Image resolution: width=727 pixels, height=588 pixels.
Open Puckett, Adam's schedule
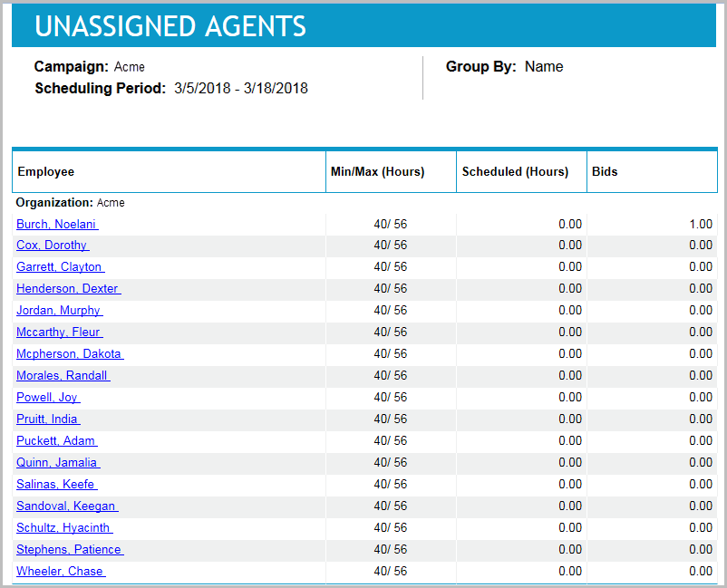click(x=55, y=441)
